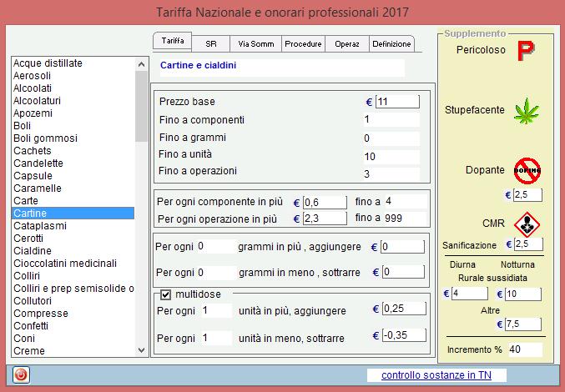Select Colliri e prep semisolide entry

click(x=73, y=289)
